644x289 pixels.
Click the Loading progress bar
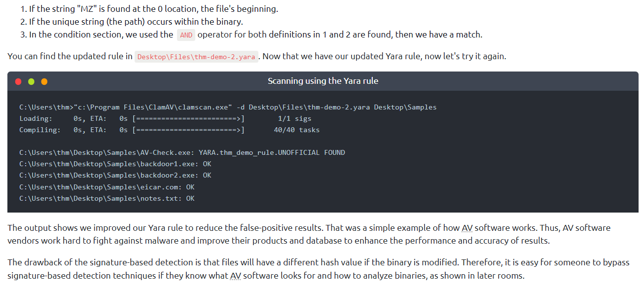click(x=189, y=118)
